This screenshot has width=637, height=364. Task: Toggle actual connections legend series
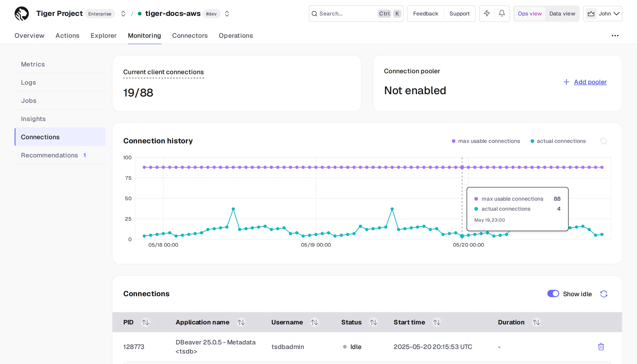558,141
